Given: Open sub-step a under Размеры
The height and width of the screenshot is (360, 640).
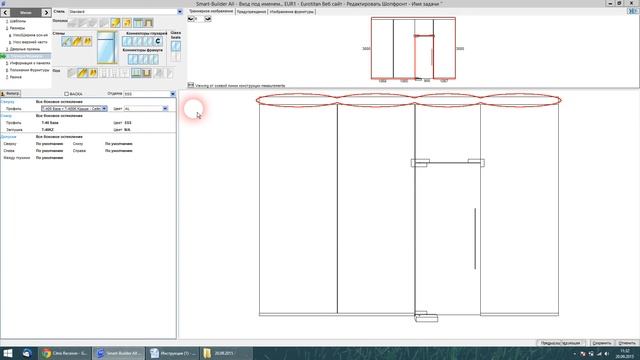Looking at the screenshot, I should pos(28,35).
